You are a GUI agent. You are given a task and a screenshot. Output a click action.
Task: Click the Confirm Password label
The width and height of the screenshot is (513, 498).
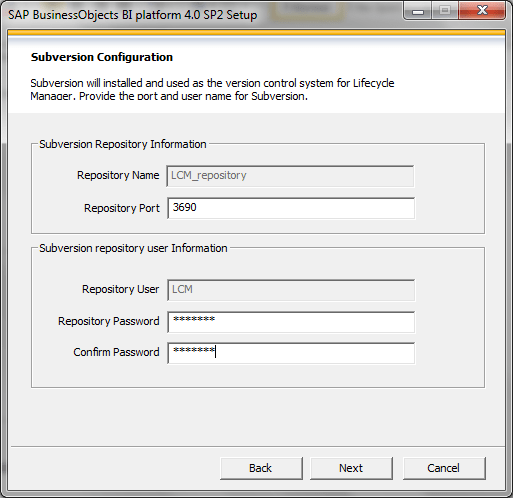(x=116, y=352)
